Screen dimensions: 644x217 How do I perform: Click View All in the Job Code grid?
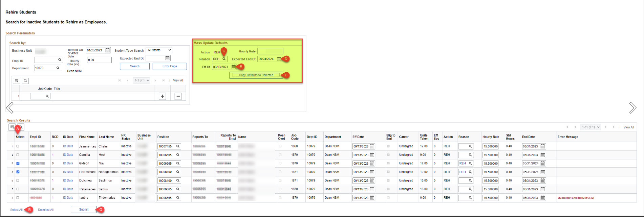178,80
